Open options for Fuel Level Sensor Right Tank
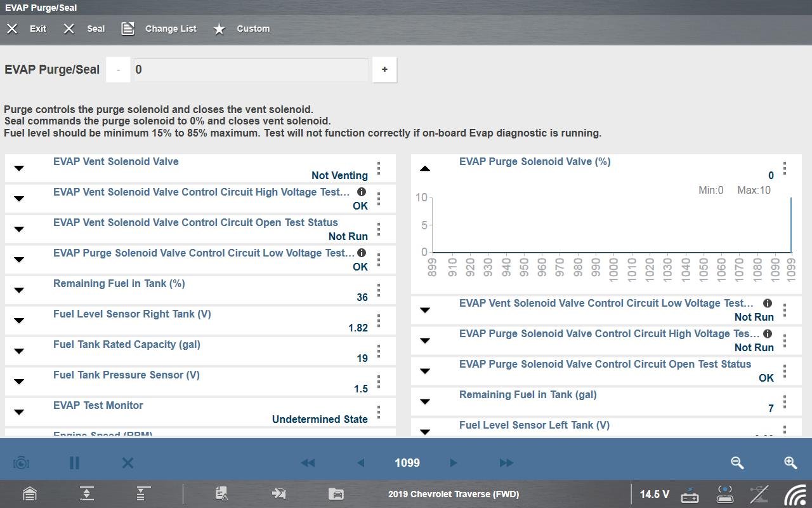This screenshot has height=508, width=812. [379, 321]
